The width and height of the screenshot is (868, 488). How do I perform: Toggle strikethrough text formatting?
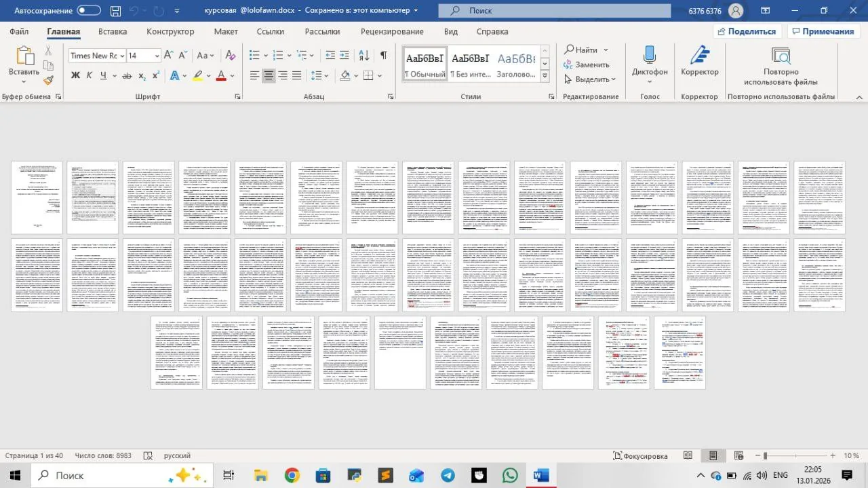[x=126, y=75]
